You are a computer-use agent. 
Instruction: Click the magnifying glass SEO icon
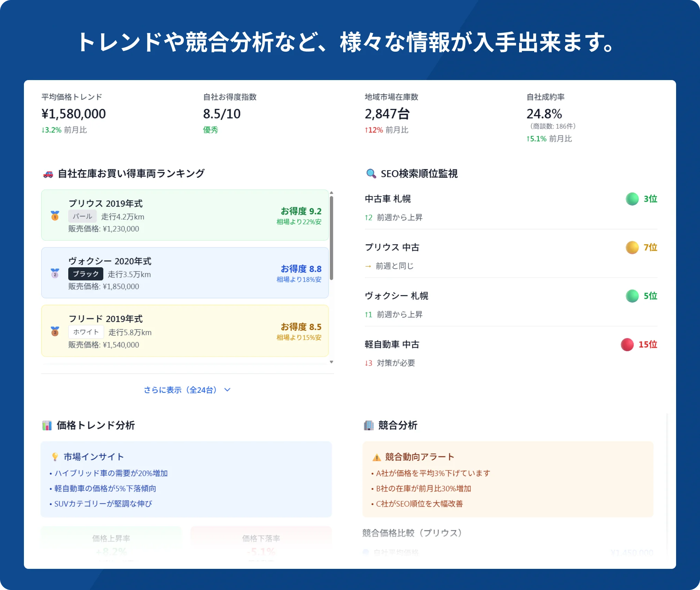371,174
